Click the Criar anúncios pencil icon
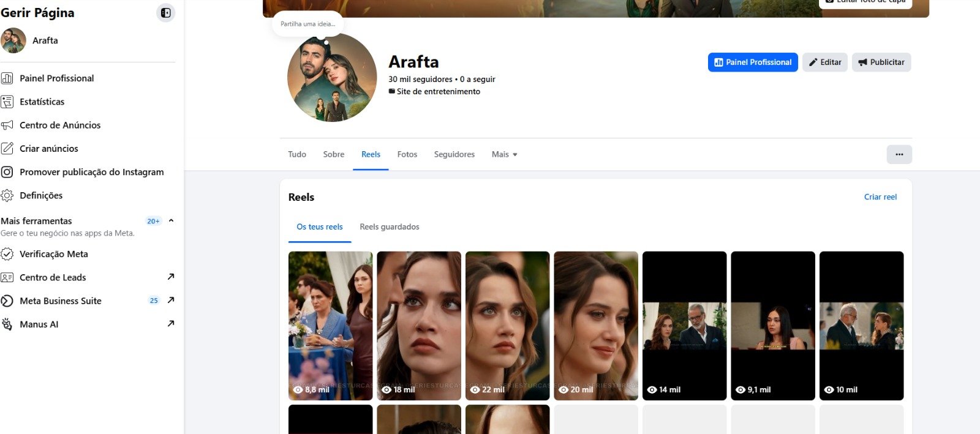 tap(7, 148)
